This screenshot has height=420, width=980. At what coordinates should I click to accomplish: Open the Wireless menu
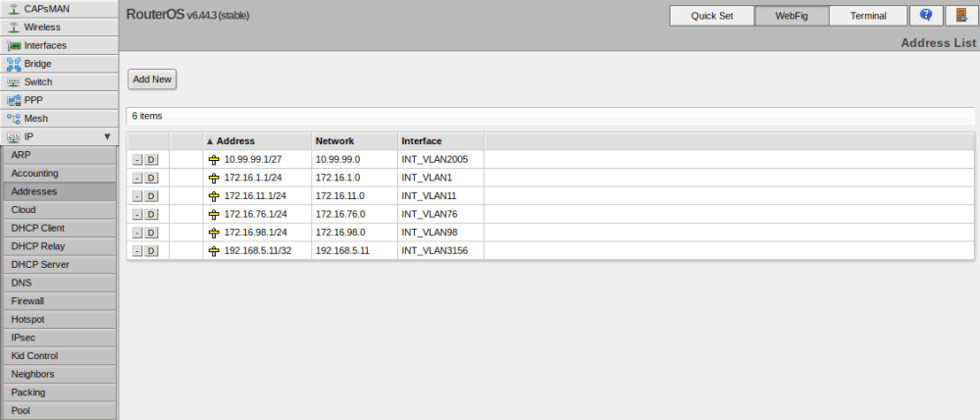click(x=59, y=26)
